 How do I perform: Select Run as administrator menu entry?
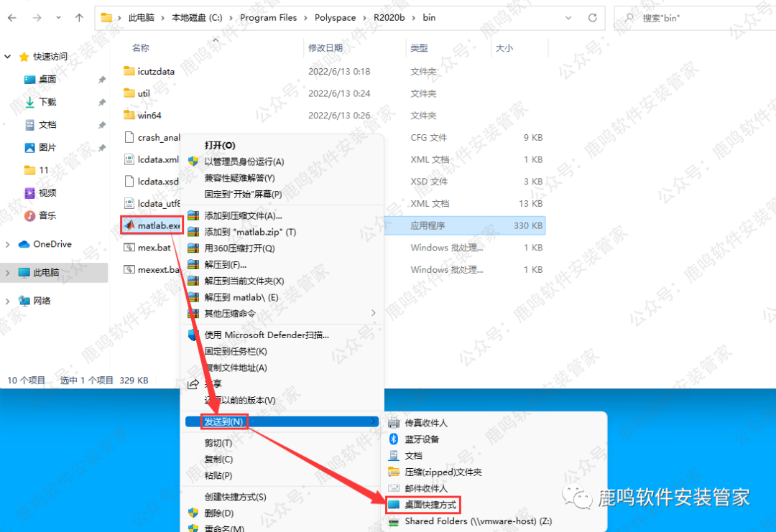click(x=244, y=162)
